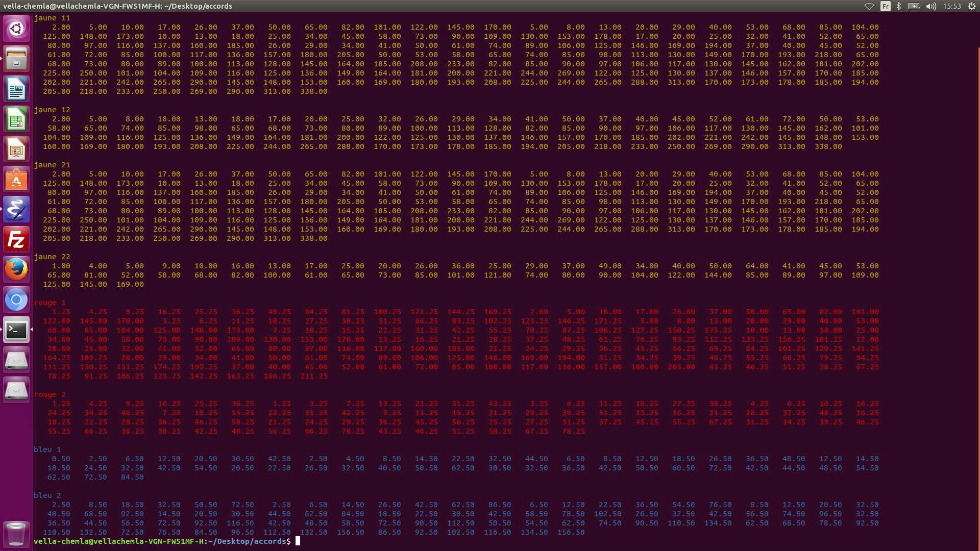The width and height of the screenshot is (980, 551).
Task: Open the sound volume indicator
Action: click(x=931, y=6)
